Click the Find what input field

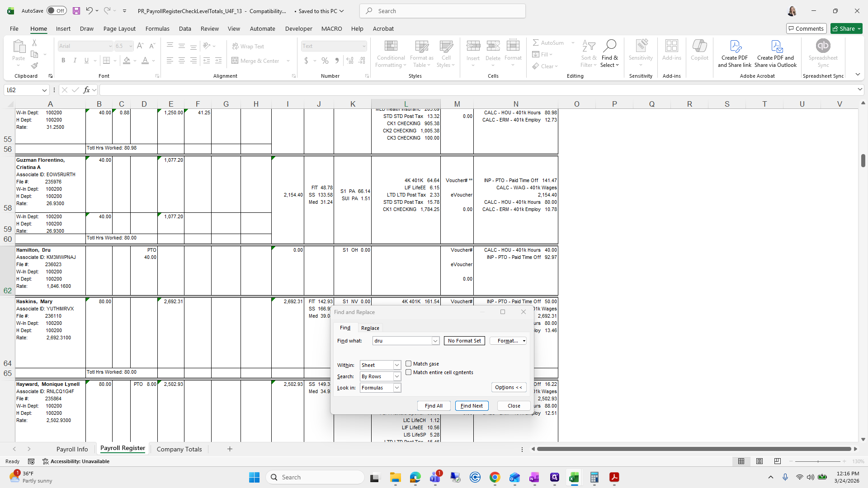coord(402,341)
